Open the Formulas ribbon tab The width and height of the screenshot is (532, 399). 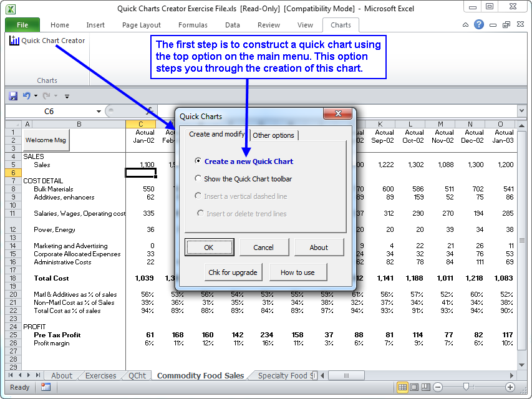click(193, 25)
